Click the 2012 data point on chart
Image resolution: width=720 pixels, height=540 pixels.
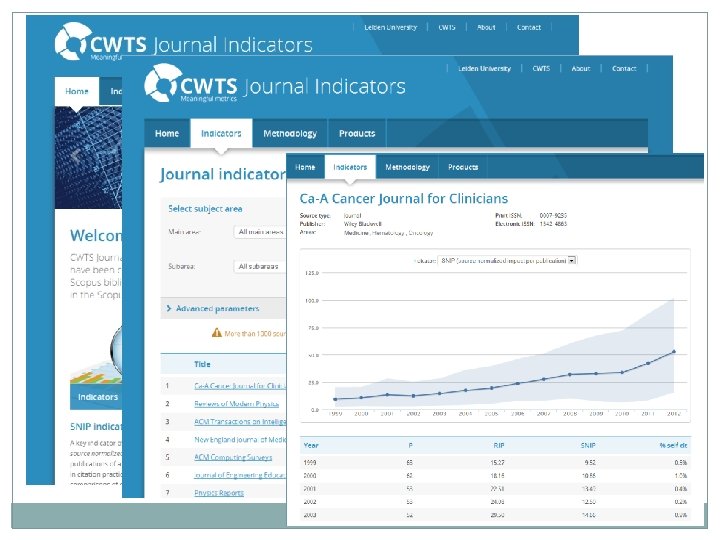pyautogui.click(x=674, y=352)
